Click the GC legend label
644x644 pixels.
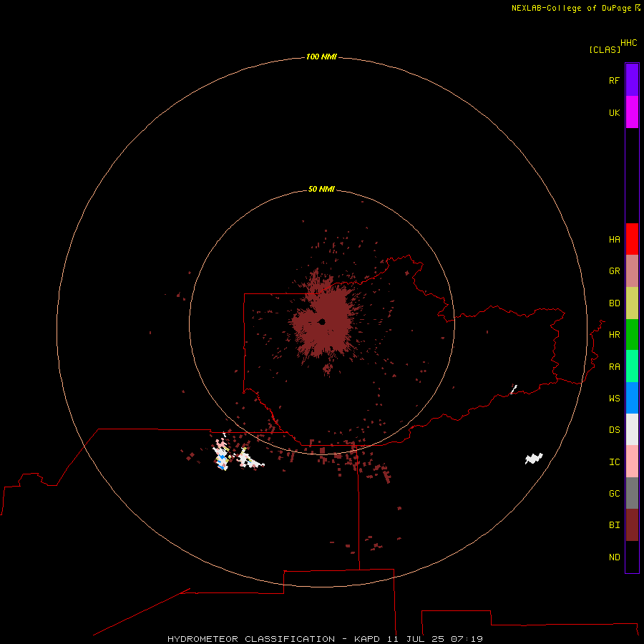coord(614,494)
